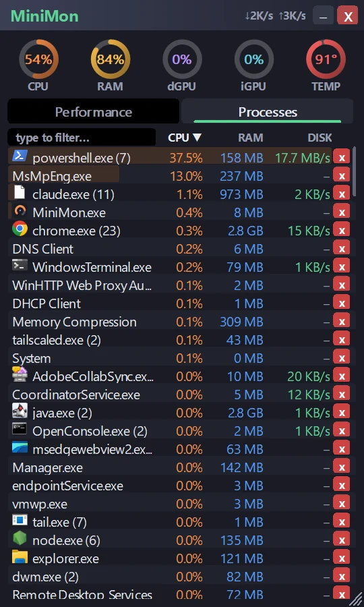Screen dimensions: 364x607
Task: Click the powershell.exe process icon
Action: point(19,156)
